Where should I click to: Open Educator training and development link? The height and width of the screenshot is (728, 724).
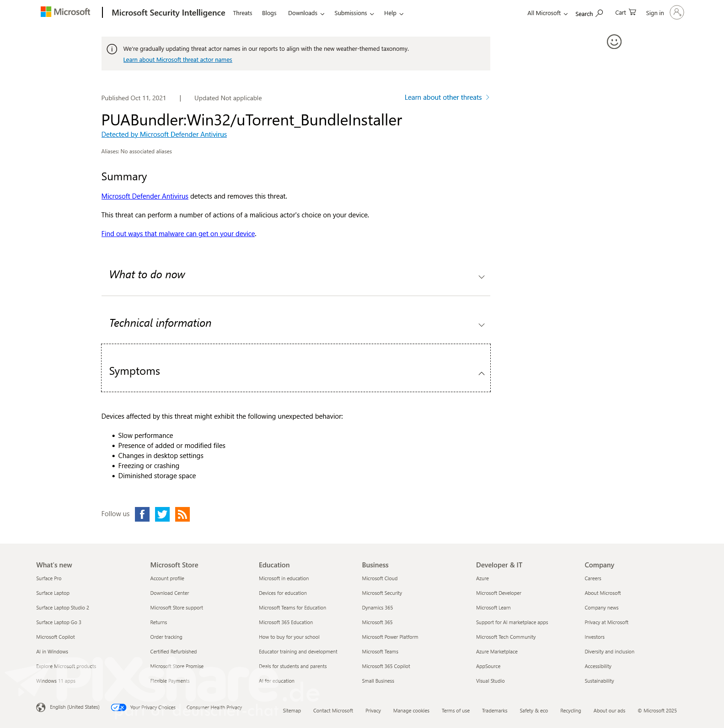(x=298, y=652)
